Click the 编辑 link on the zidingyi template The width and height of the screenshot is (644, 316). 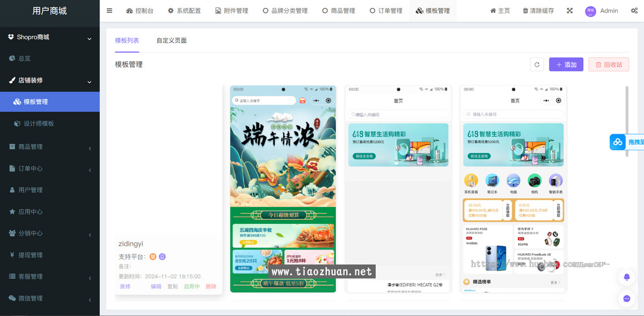click(x=155, y=286)
